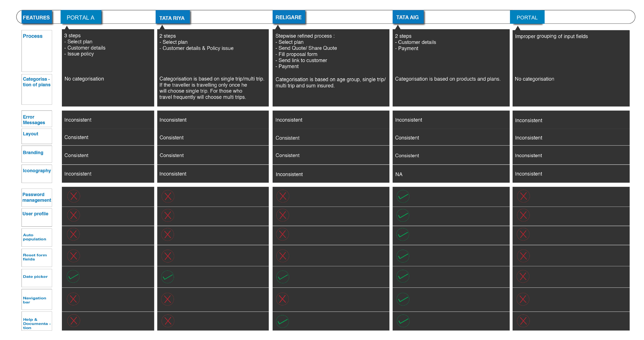Click red cross for last Portal Navigation bar
644x340 pixels.
click(x=523, y=299)
